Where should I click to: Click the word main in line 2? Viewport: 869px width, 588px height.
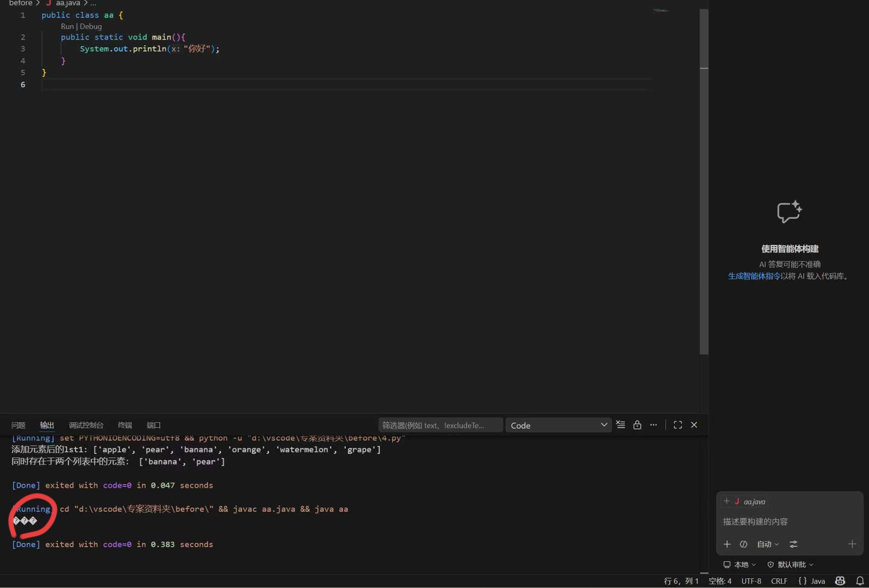pos(161,37)
